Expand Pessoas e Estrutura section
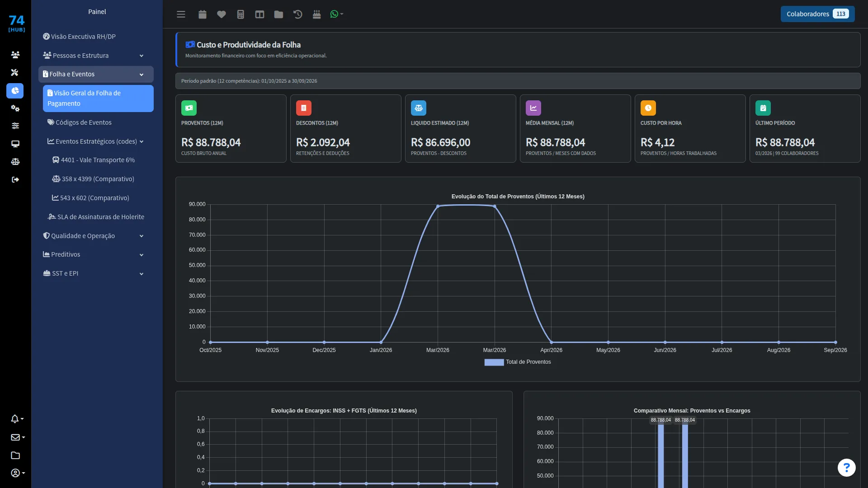 point(96,55)
